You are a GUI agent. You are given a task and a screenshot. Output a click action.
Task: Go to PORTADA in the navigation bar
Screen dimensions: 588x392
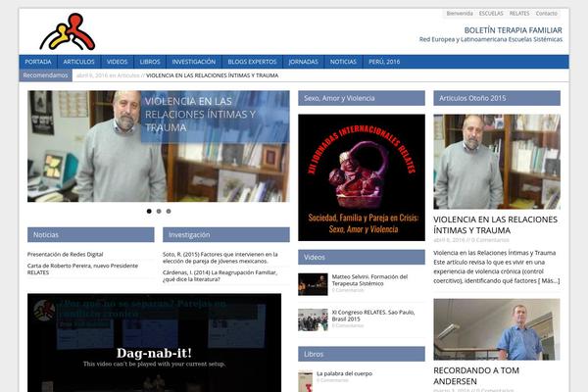click(x=38, y=62)
